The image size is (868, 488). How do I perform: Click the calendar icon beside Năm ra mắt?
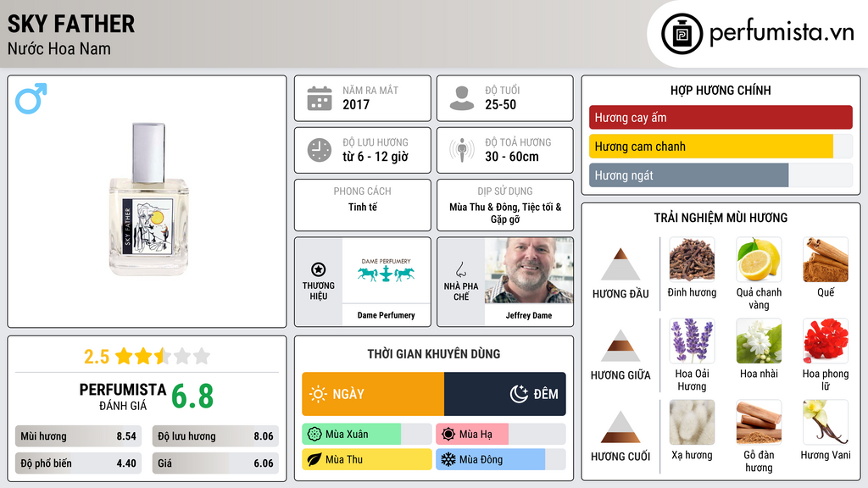320,98
